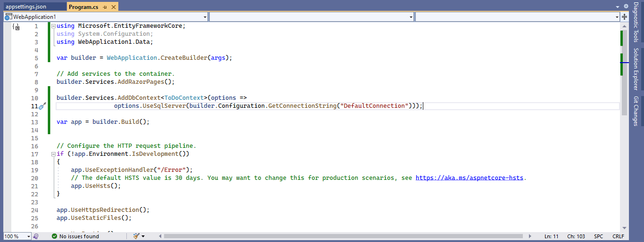Click GetConnectionString on line 11

pos(302,106)
